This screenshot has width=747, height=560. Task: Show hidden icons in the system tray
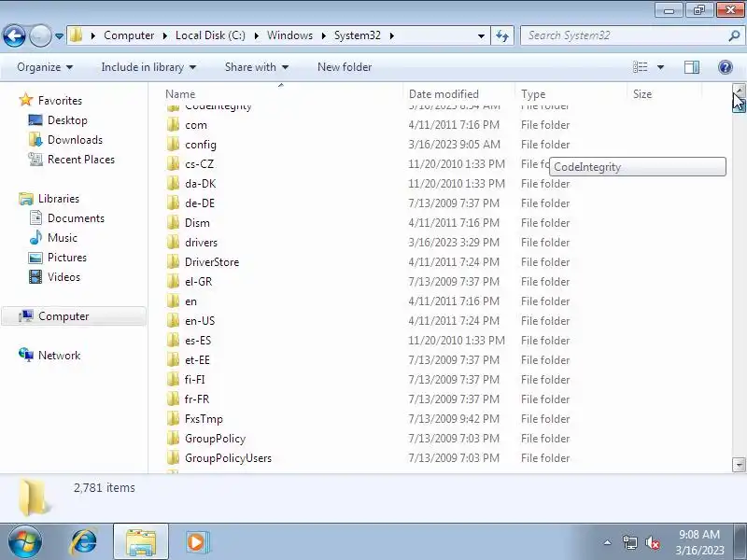[x=607, y=542]
